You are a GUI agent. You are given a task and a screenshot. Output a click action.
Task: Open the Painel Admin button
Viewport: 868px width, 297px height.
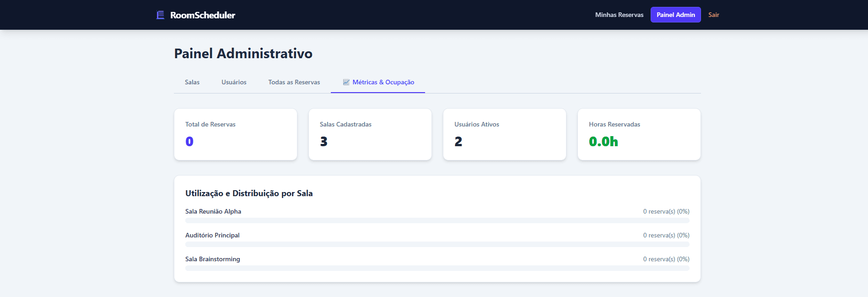(x=676, y=15)
